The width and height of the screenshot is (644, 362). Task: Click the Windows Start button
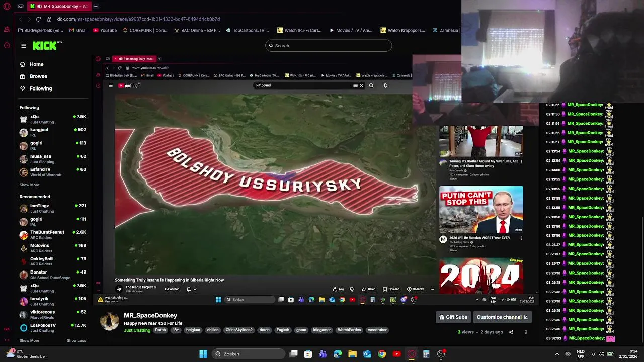[203, 354]
